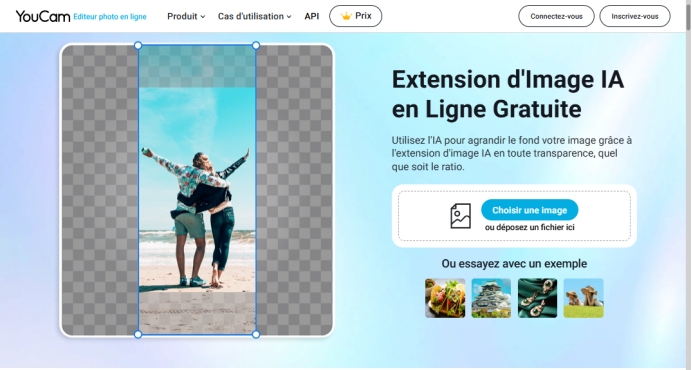This screenshot has height=370, width=692.
Task: Select the tacos food example thumbnail
Action: click(x=445, y=298)
